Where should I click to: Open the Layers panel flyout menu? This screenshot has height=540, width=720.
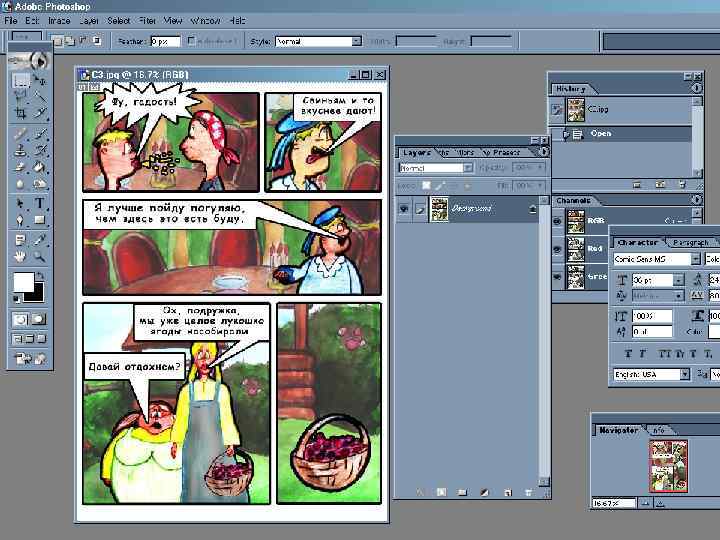[545, 152]
